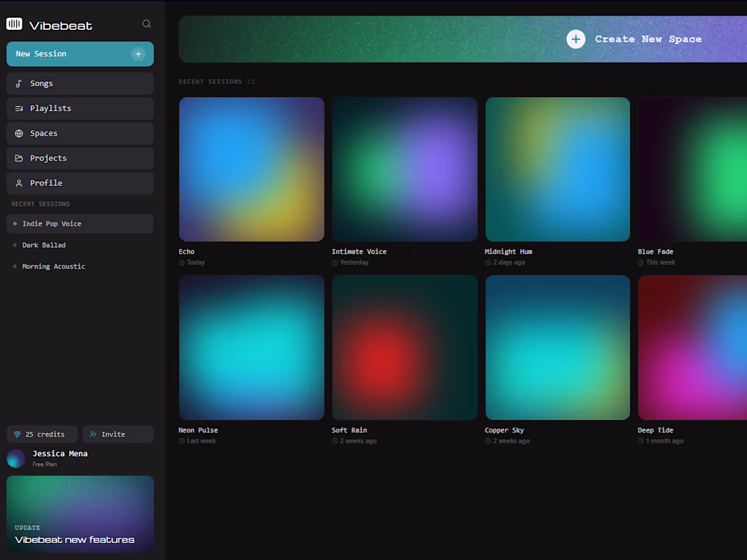The width and height of the screenshot is (747, 560).
Task: Open the Soft Rain session thumbnail
Action: coord(404,347)
